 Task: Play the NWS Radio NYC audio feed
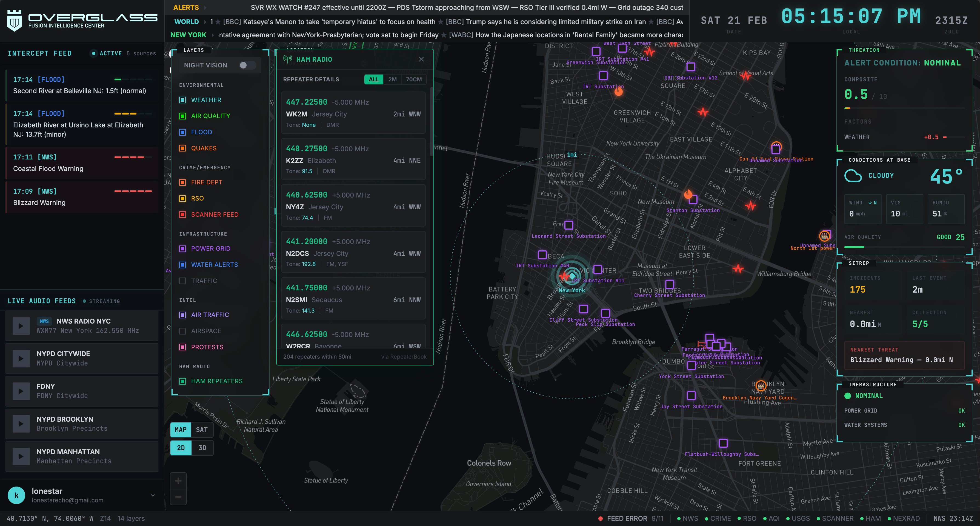coord(21,326)
